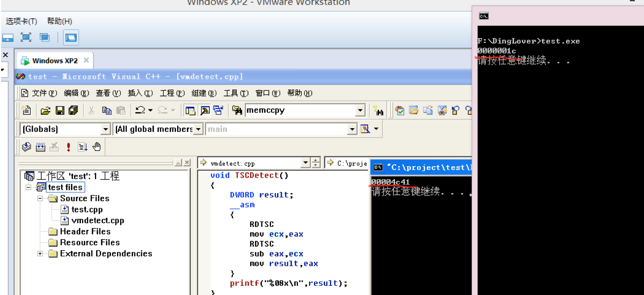Enter full screen mode in VMware toolbar
This screenshot has height=295, width=644.
[x=26, y=38]
